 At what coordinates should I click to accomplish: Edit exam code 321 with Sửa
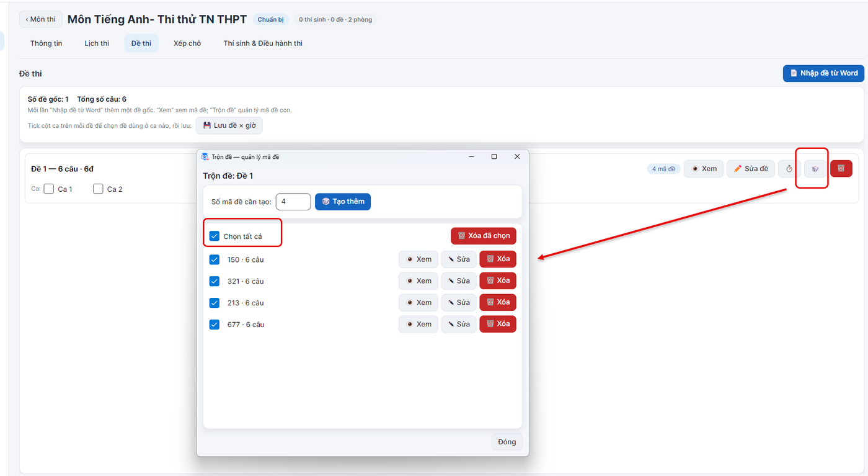[459, 281]
